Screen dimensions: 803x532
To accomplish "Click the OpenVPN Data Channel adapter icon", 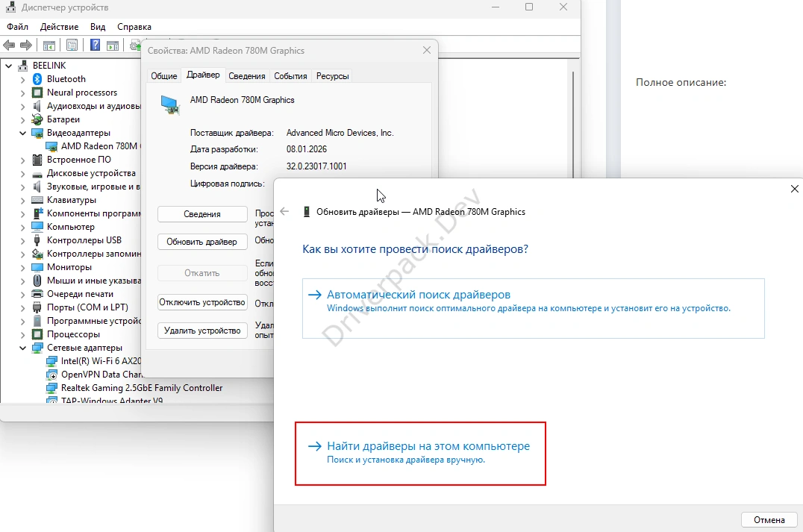I will tap(51, 375).
